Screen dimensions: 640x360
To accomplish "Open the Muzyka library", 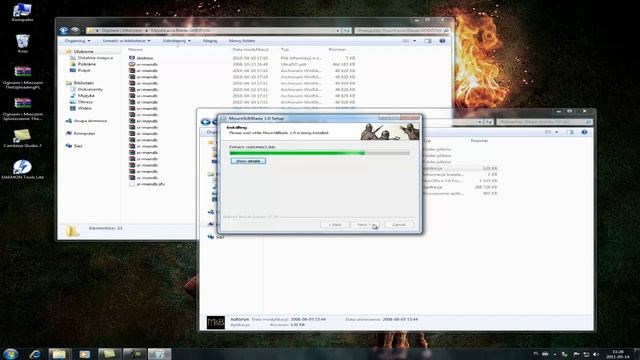I will click(x=86, y=96).
